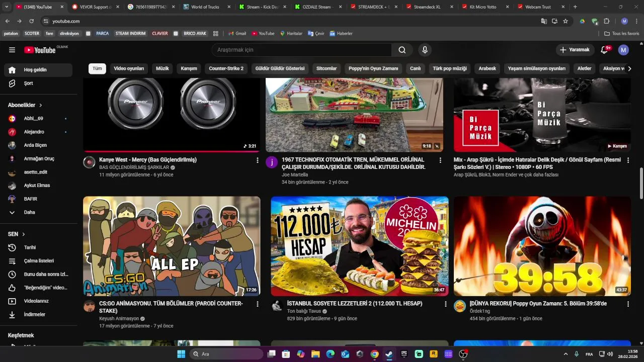644x362 pixels.
Task: Click the YouTube logo
Action: 40,50
